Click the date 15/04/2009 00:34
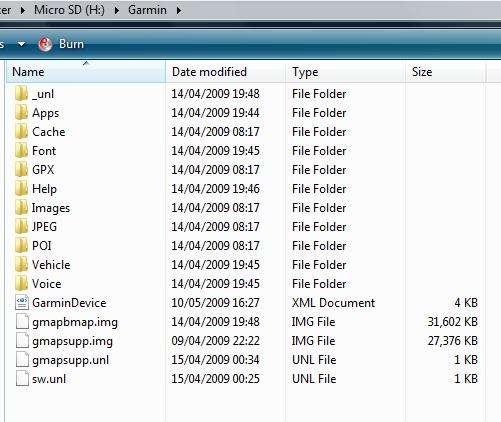501x422 pixels. 215,360
